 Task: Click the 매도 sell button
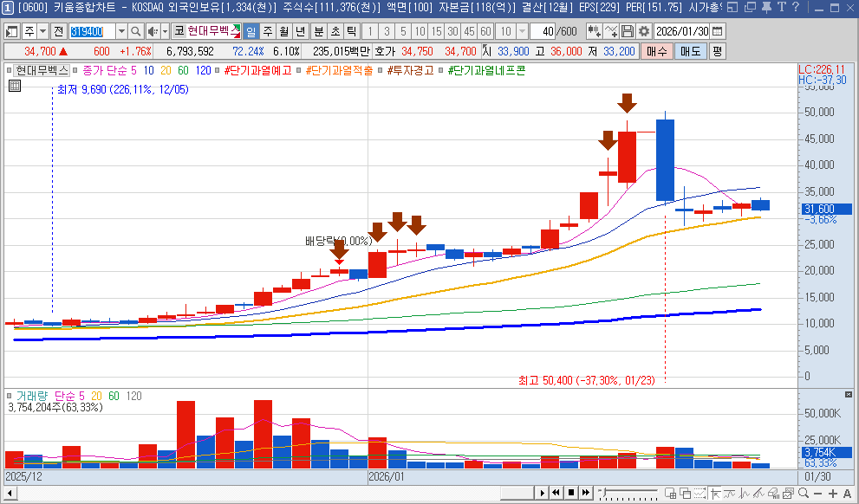(690, 51)
